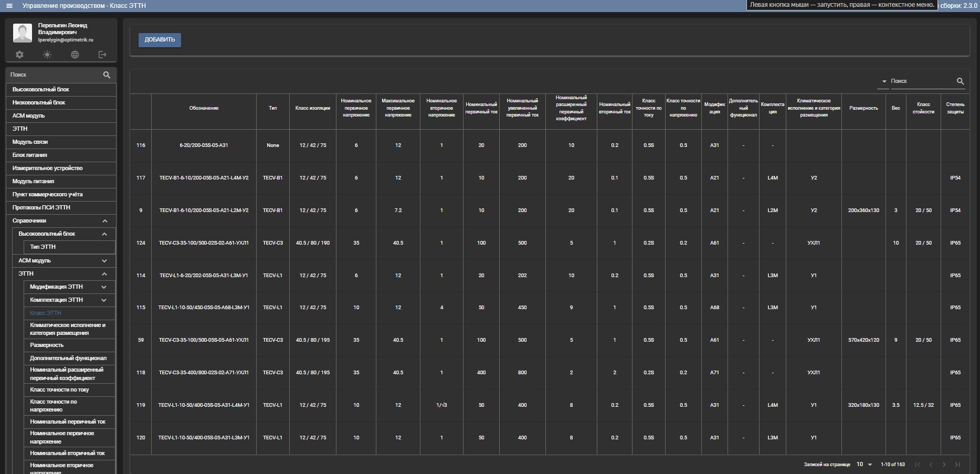Sort by the Класс изоляции column header

[313, 108]
